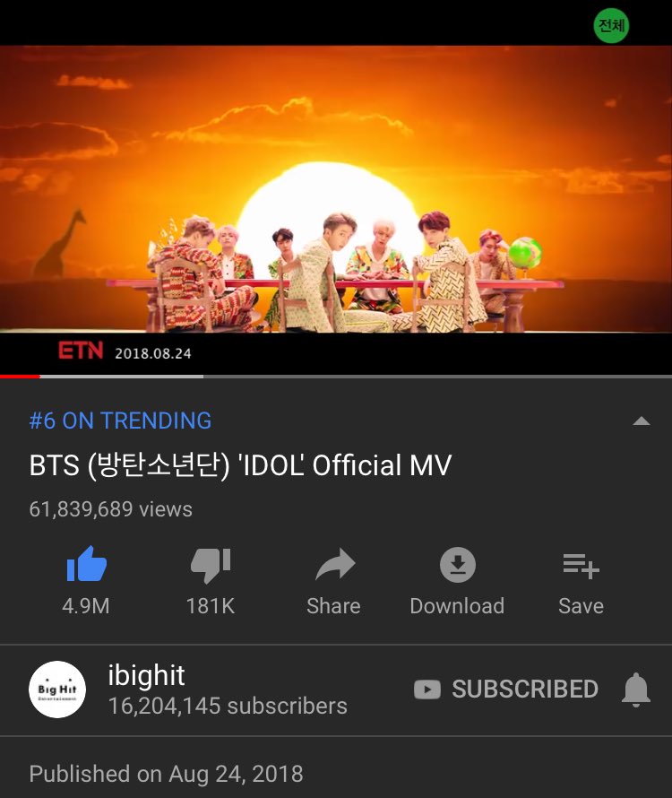Collapse details via the video title
The height and width of the screenshot is (798, 672).
pyautogui.click(x=240, y=465)
